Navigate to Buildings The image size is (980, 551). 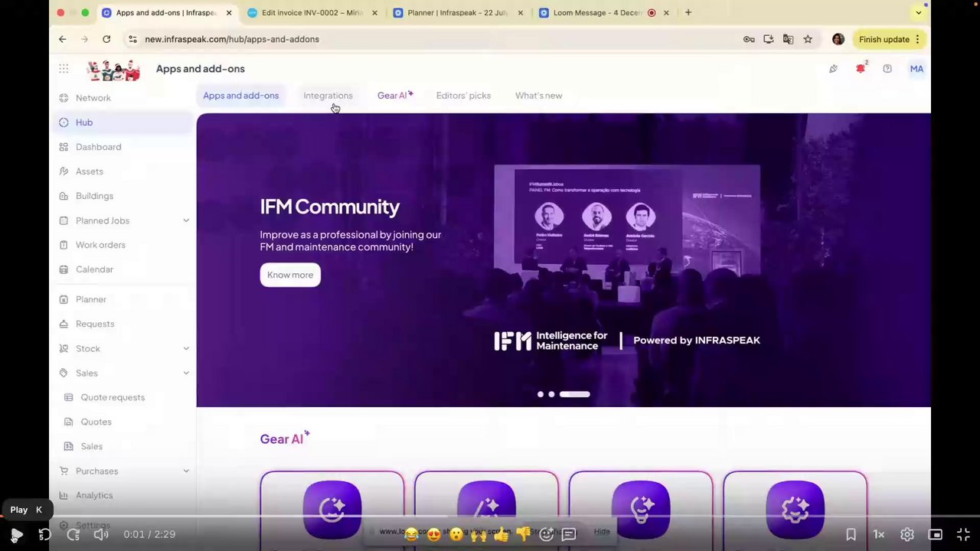point(94,196)
